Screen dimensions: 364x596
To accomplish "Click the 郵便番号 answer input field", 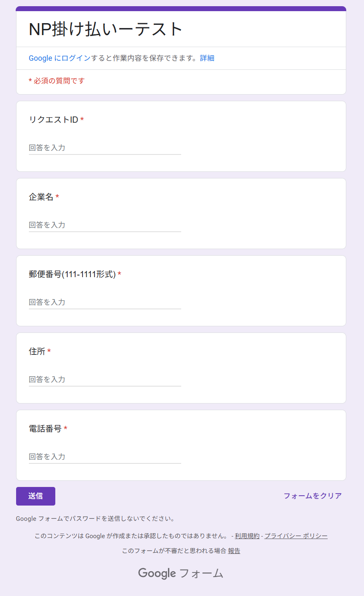I will pos(105,302).
